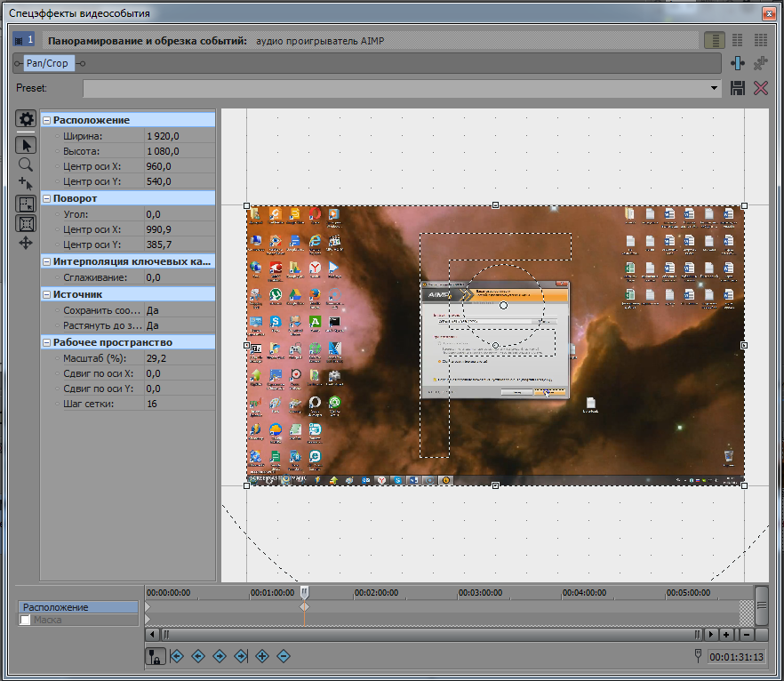Screen dimensions: 784x681
Task: Select the anchor point creation tool
Action: 26,183
